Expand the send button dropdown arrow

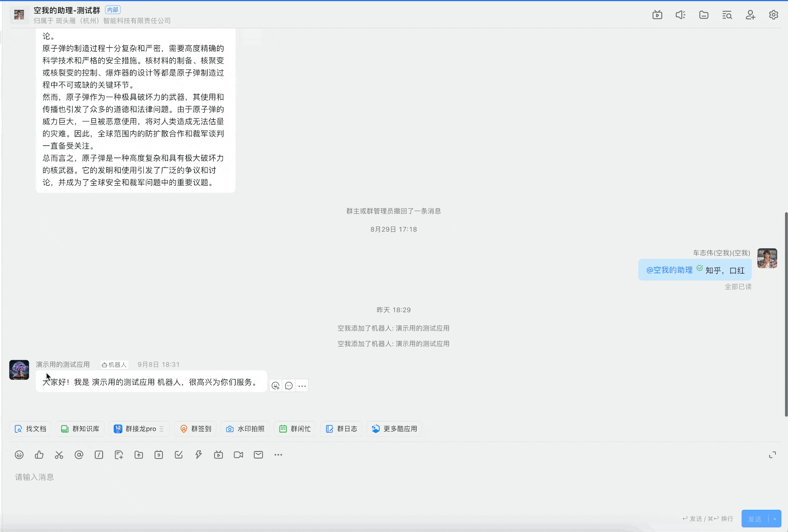click(x=775, y=519)
